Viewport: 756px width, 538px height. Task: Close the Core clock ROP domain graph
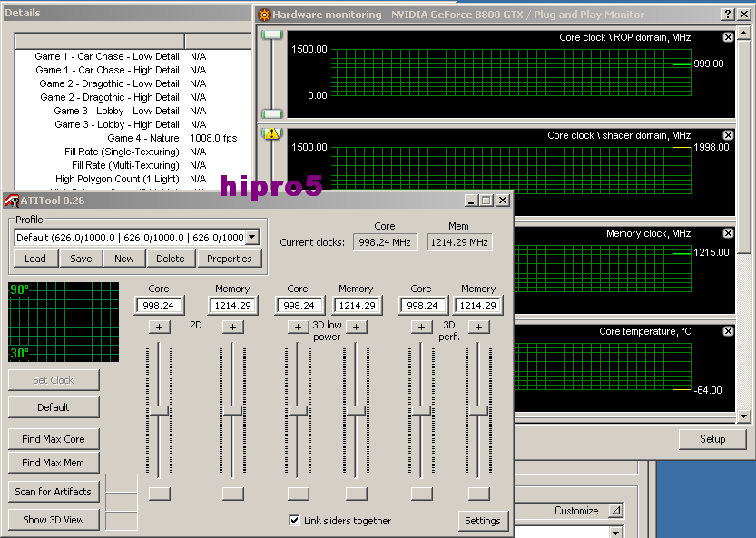pos(728,37)
